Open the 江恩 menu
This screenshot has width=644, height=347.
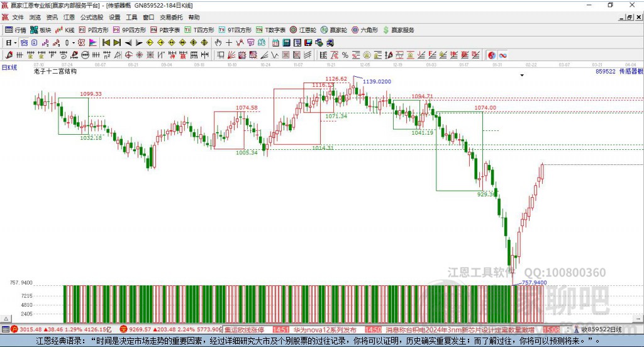pyautogui.click(x=69, y=17)
